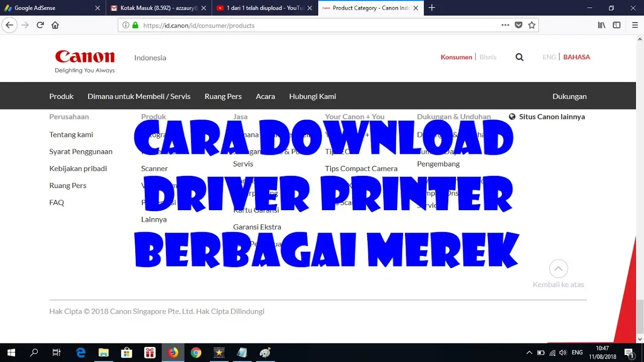Open the Ruang Pers navigation item
644x362 pixels.
point(223,96)
